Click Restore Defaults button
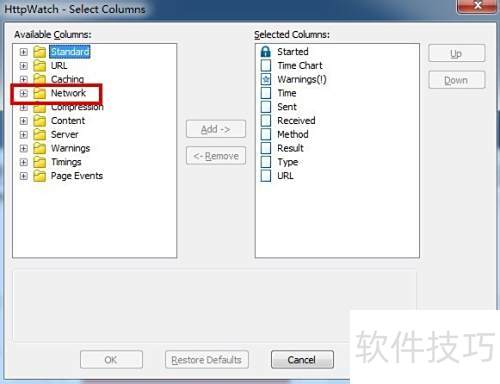Image resolution: width=500 pixels, height=384 pixels. tap(207, 360)
